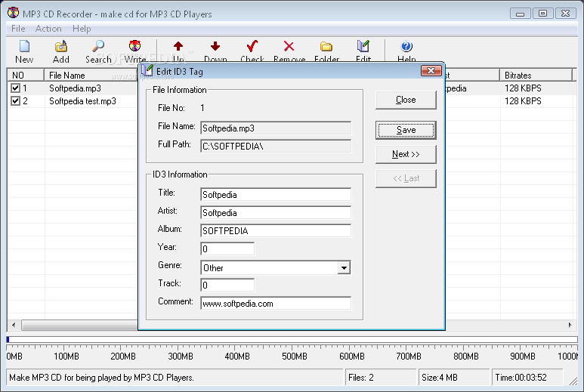
Task: Click the right arrow of horizontal scrollbar
Action: 570,325
